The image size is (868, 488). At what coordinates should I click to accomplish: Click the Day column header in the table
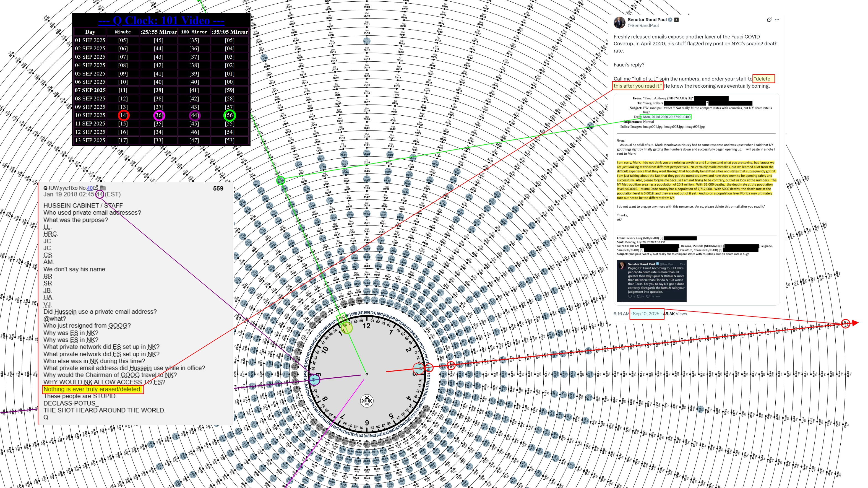tap(90, 32)
